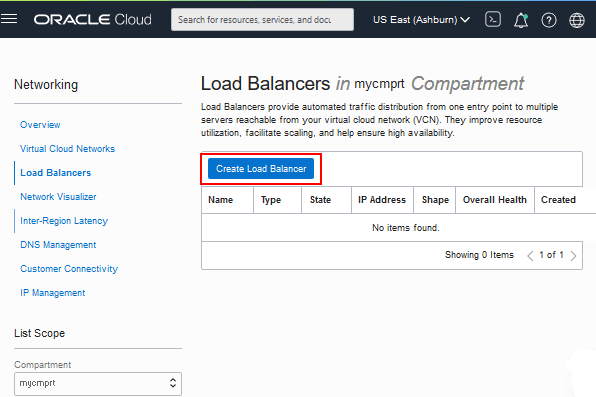Screen dimensions: 596x397
Task: Click the Type column header
Action: point(277,200)
